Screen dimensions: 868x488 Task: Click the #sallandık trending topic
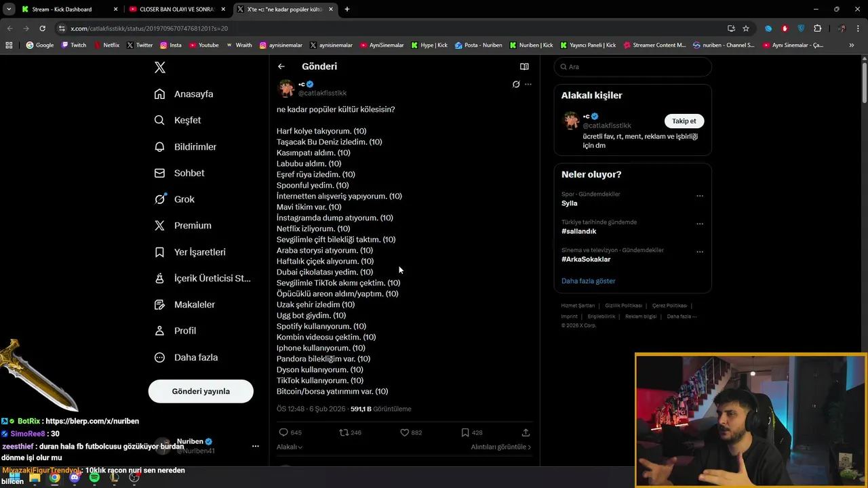[x=578, y=231]
